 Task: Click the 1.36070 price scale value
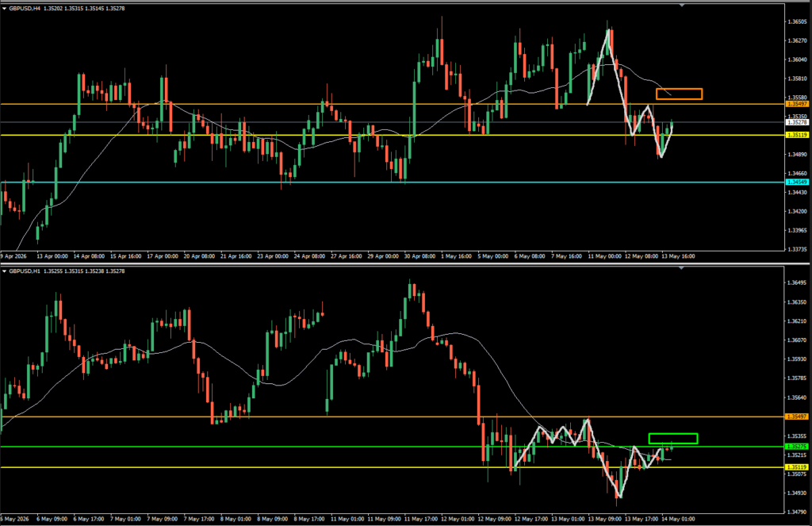point(798,340)
